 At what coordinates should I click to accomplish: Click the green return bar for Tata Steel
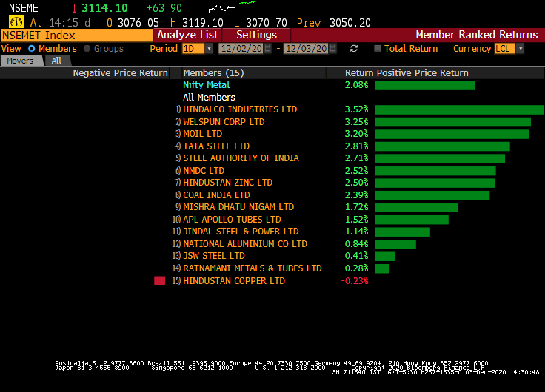[x=442, y=146]
